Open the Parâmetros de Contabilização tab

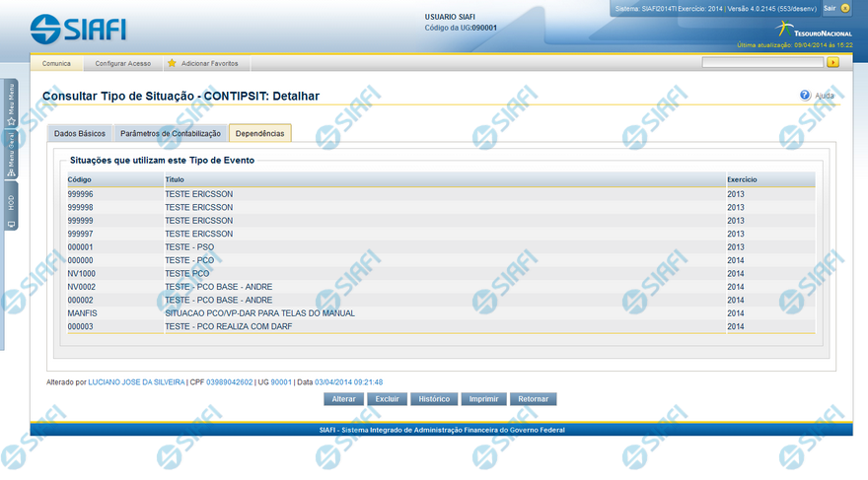click(x=170, y=133)
